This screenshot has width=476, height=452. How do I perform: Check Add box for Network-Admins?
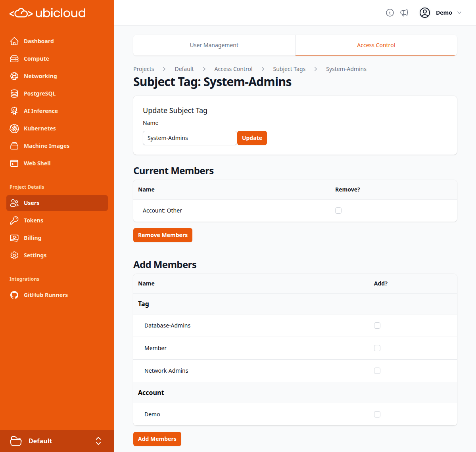point(377,371)
